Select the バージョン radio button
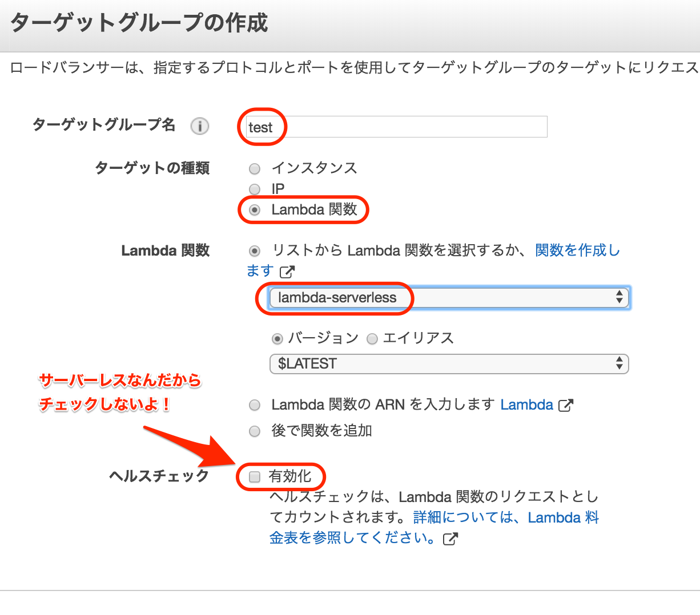This screenshot has height=615, width=700. [277, 338]
